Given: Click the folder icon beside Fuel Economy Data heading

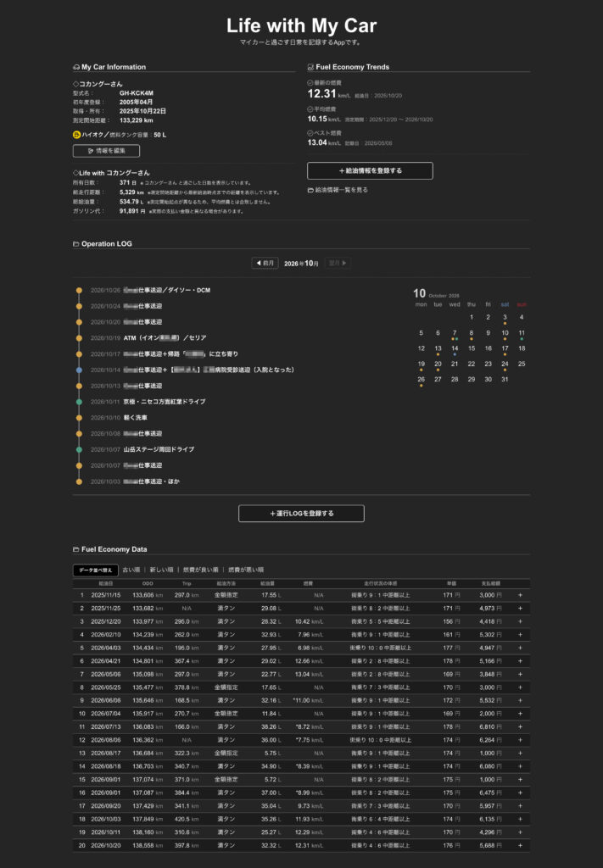Looking at the screenshot, I should 75,549.
